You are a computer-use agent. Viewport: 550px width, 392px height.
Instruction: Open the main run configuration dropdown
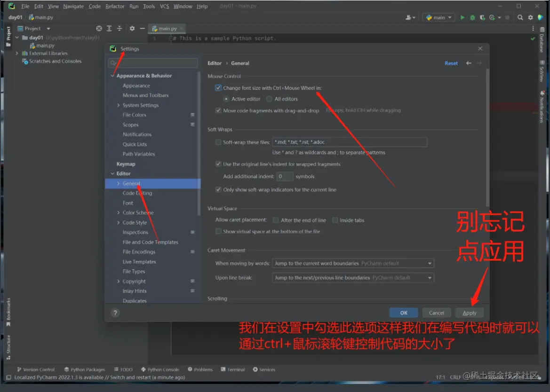point(438,17)
